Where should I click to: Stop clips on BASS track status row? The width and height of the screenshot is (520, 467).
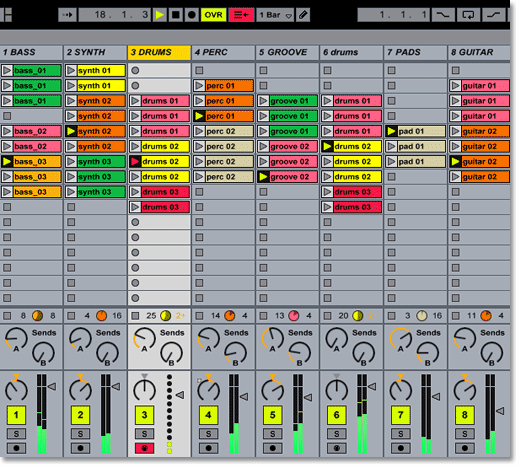pyautogui.click(x=7, y=316)
